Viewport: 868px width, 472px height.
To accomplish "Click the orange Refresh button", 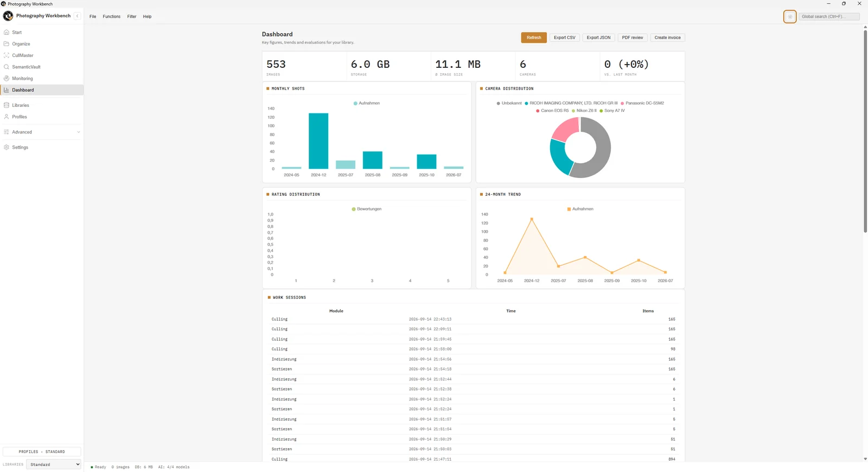I will click(x=534, y=37).
